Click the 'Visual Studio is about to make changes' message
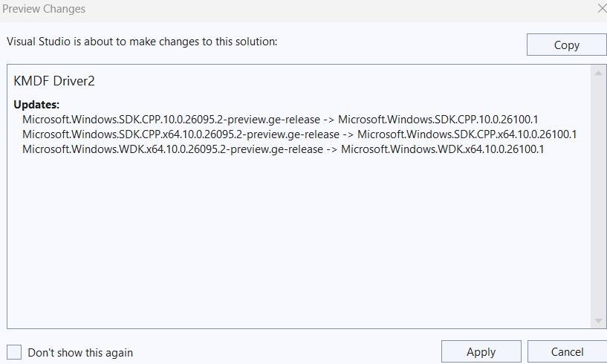 [x=142, y=42]
